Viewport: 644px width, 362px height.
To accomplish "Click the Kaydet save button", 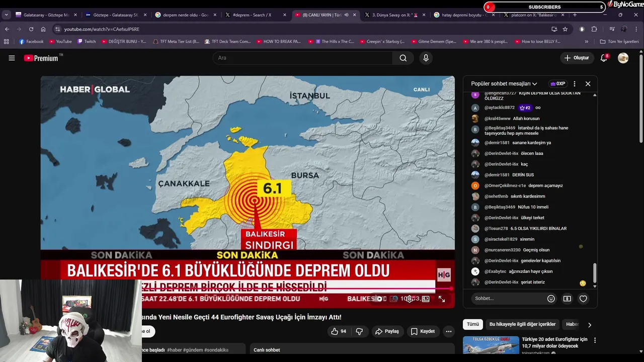I will (x=423, y=331).
